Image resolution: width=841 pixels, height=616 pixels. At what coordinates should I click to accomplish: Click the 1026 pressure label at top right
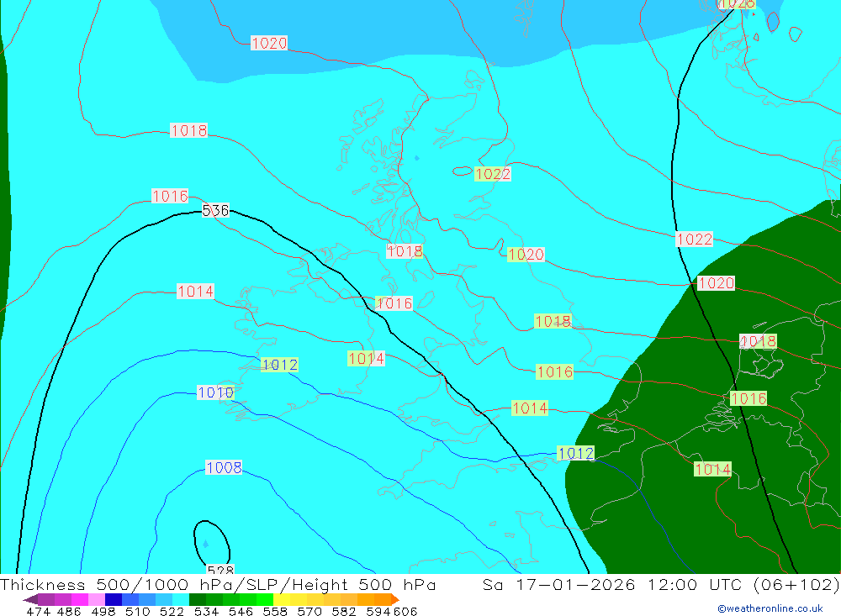[737, 4]
